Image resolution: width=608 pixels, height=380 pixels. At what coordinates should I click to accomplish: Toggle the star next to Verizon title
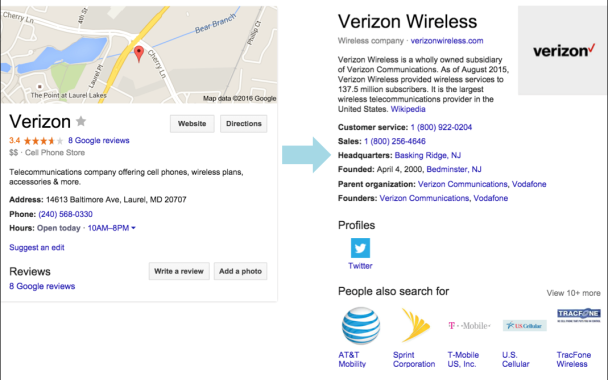[x=81, y=121]
